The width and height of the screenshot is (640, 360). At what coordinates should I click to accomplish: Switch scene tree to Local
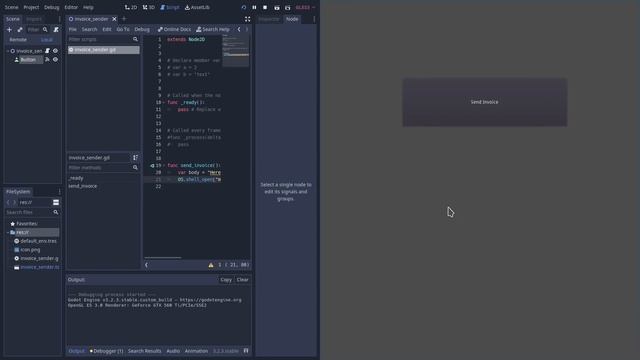(x=47, y=40)
